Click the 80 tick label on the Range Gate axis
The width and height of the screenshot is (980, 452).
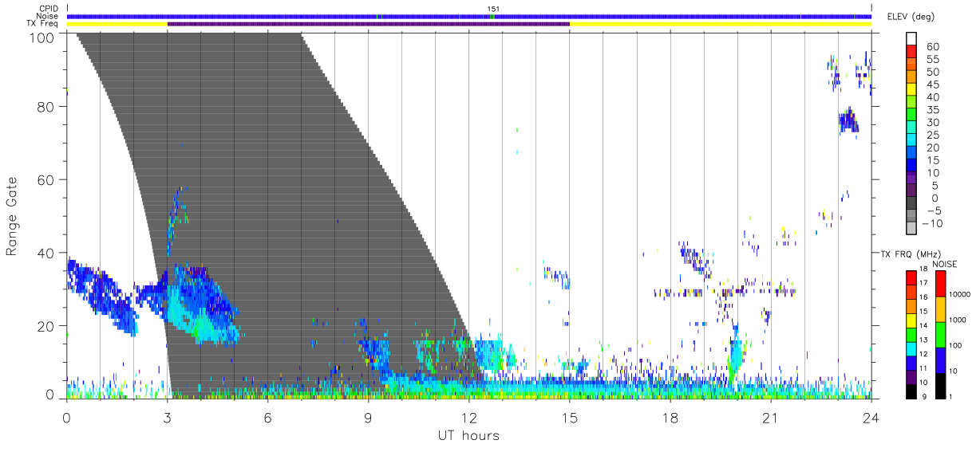pos(45,106)
